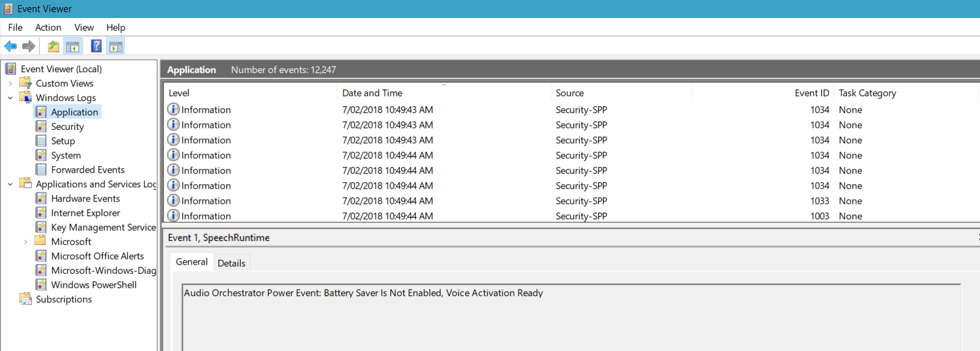The height and width of the screenshot is (351, 980).
Task: Toggle the Show/Hide Action Pane icon
Action: tap(116, 46)
